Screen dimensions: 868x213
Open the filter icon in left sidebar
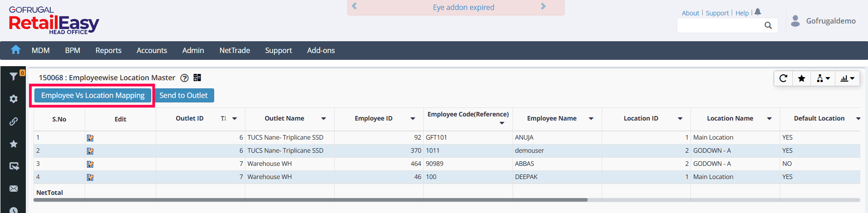point(14,77)
